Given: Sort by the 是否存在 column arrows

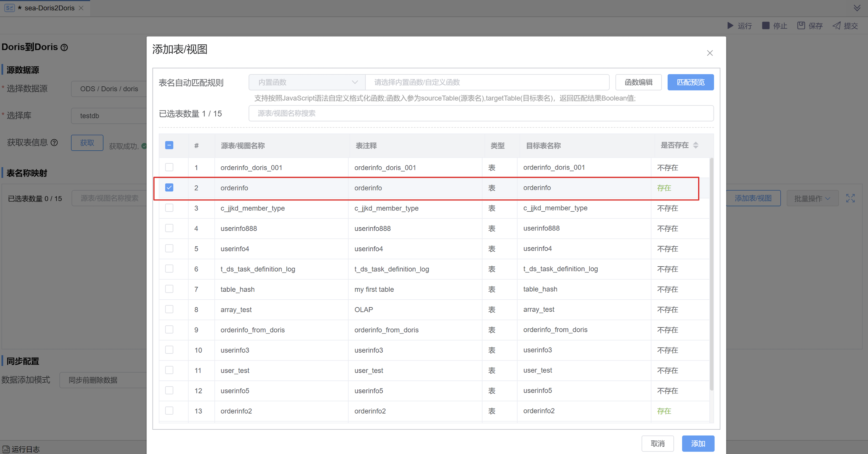Looking at the screenshot, I should 695,145.
